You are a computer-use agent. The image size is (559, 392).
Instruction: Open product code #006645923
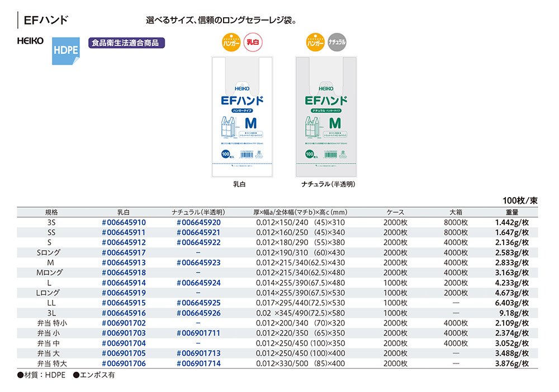pyautogui.click(x=198, y=263)
